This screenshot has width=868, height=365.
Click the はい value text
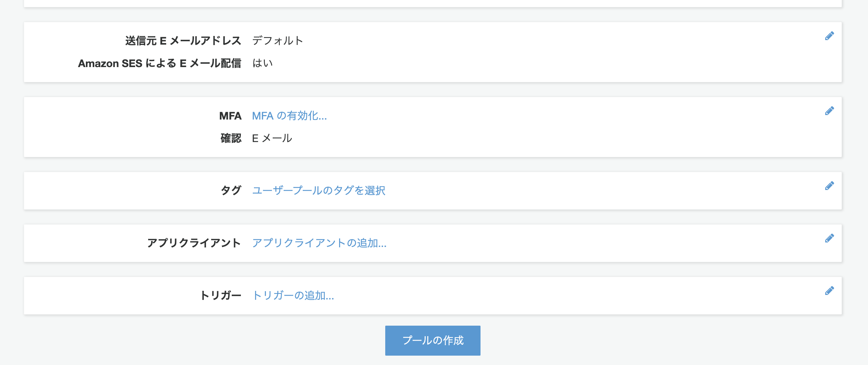pyautogui.click(x=263, y=63)
